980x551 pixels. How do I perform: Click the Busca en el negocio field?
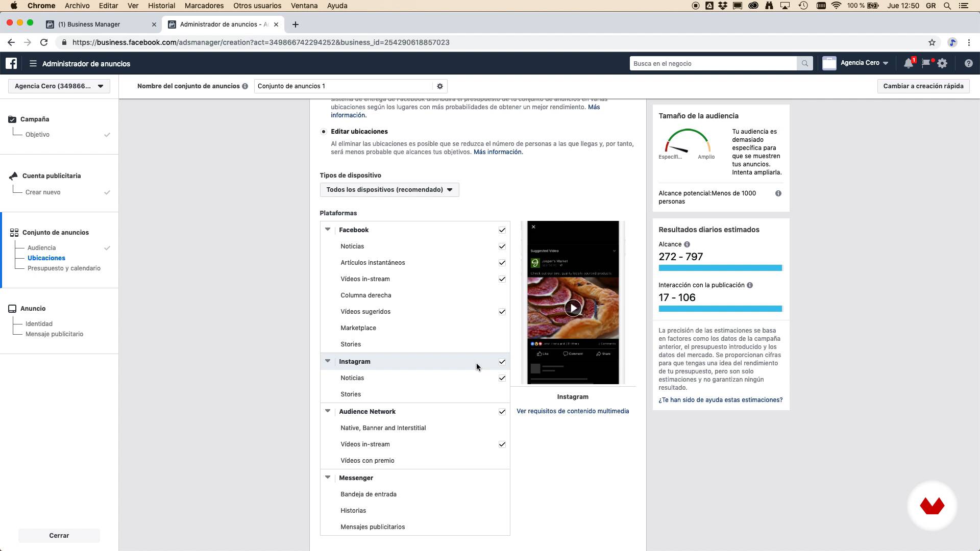coord(713,64)
